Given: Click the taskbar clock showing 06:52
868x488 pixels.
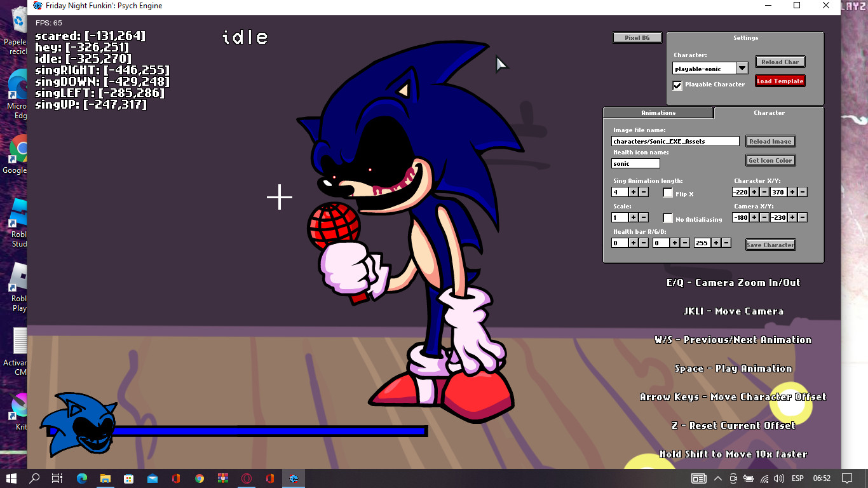Looking at the screenshot, I should (x=822, y=478).
